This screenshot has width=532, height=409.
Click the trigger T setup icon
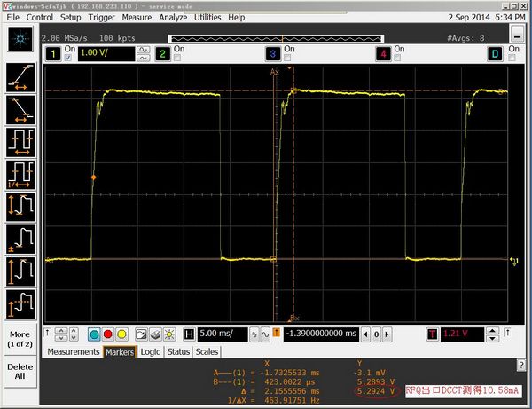click(x=432, y=334)
